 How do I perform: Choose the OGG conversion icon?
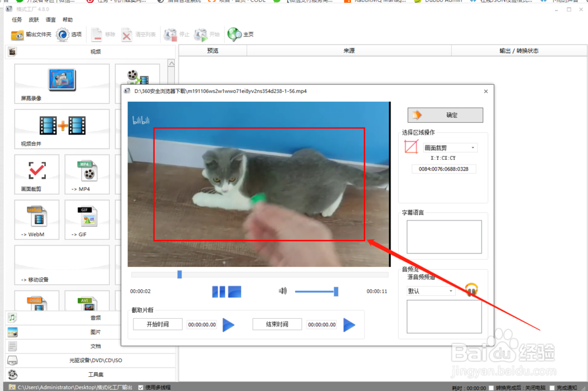click(x=36, y=300)
